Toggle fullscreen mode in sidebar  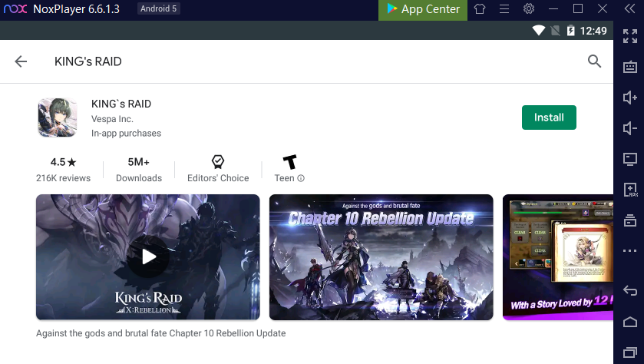[x=629, y=36]
